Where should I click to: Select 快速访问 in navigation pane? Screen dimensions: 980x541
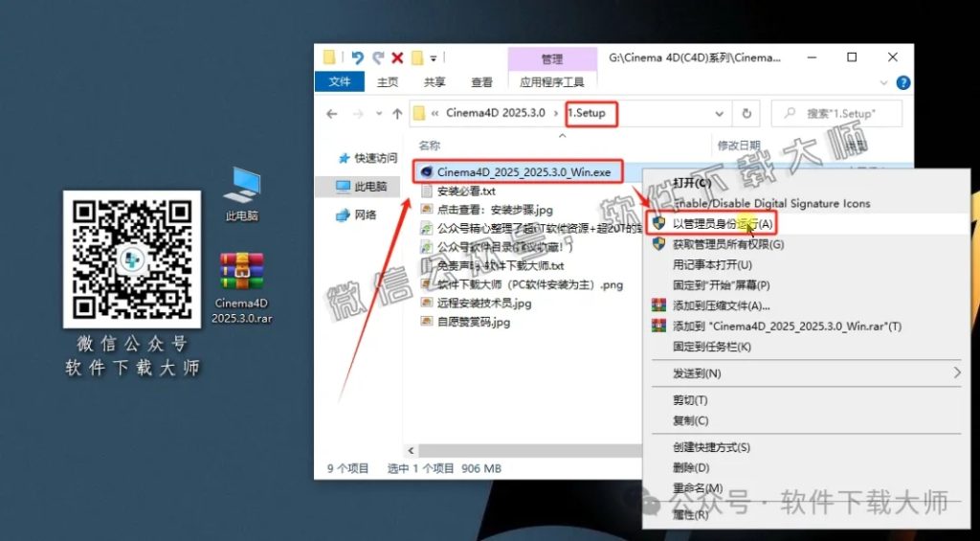coord(367,158)
